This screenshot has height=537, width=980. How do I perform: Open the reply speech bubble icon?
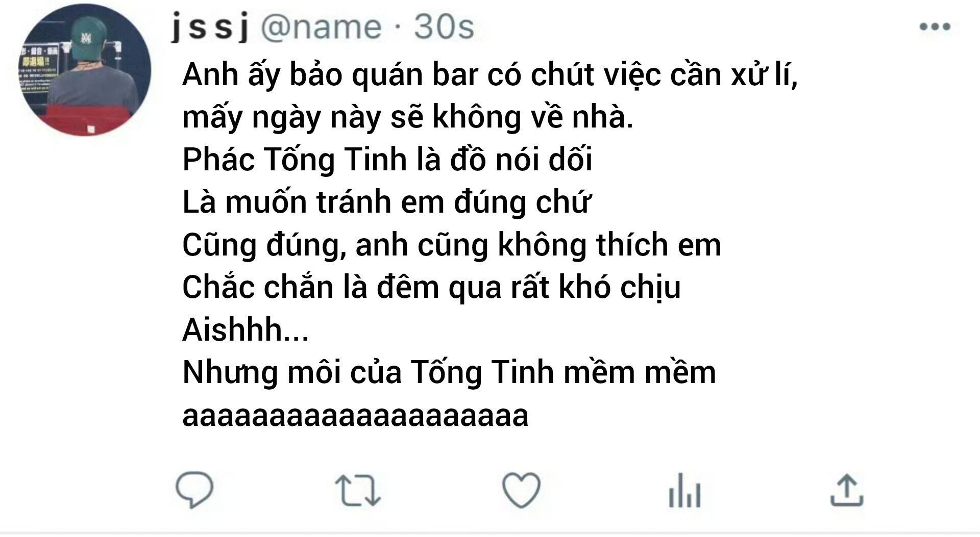tap(194, 490)
